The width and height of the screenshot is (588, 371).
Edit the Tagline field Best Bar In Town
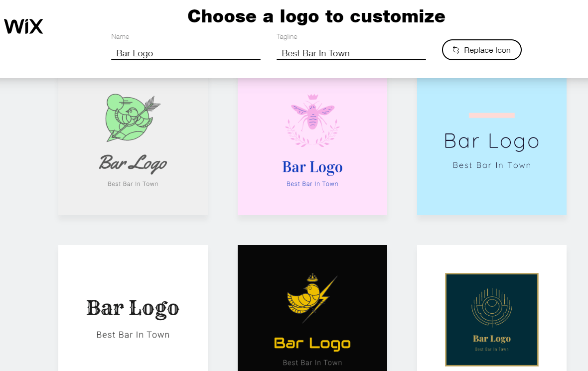point(351,53)
